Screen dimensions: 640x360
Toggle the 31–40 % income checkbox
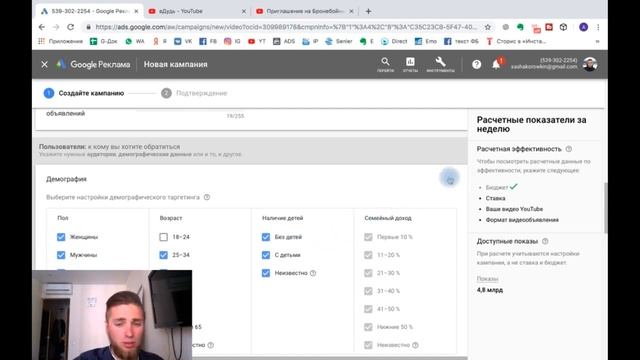click(x=368, y=291)
